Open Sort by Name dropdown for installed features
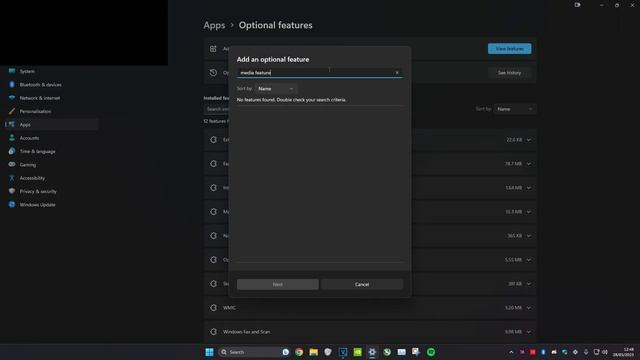Screen dimensions: 640x360 [x=514, y=109]
